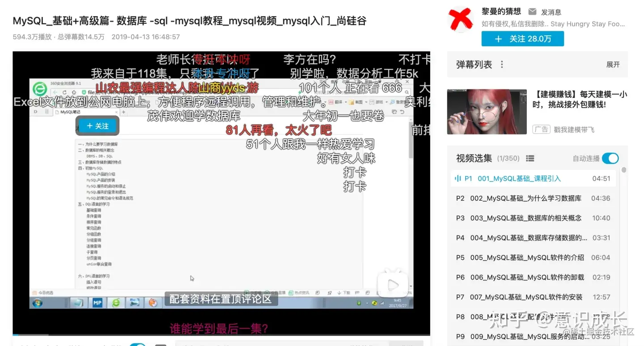644x346 pixels.
Task: Seek on the video progress bar
Action: tap(221, 335)
